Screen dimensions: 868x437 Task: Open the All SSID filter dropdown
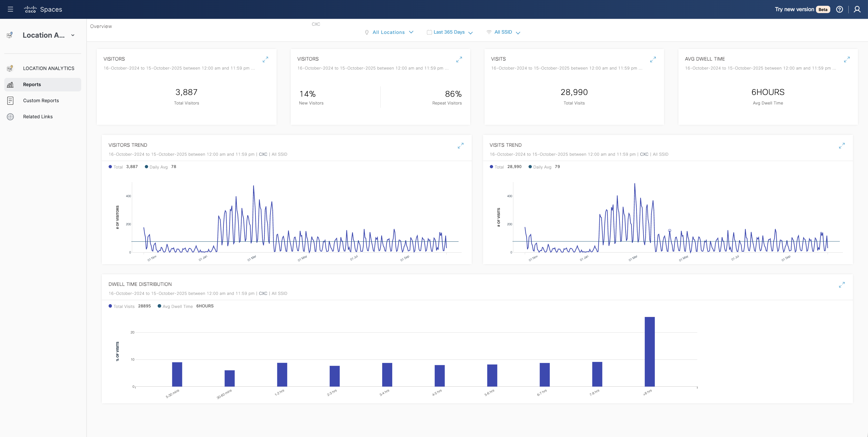point(504,32)
